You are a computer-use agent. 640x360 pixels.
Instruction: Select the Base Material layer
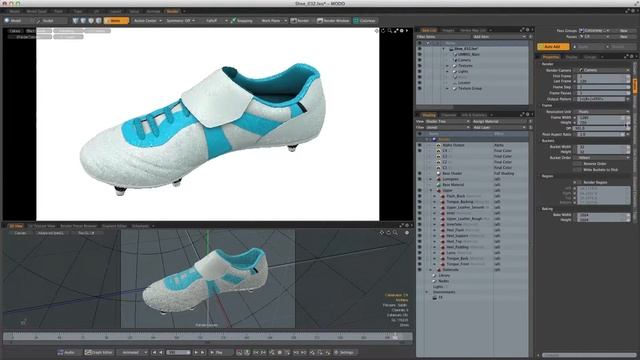coord(453,184)
